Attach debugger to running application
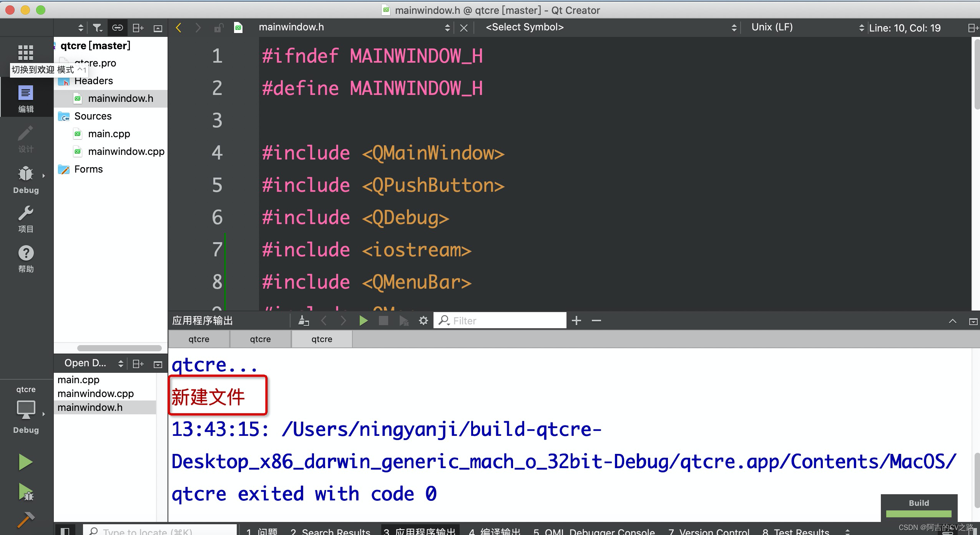 (x=404, y=321)
